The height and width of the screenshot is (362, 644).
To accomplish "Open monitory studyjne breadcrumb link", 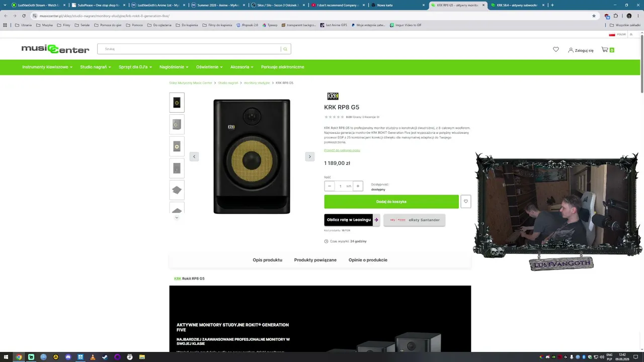I will (x=257, y=83).
